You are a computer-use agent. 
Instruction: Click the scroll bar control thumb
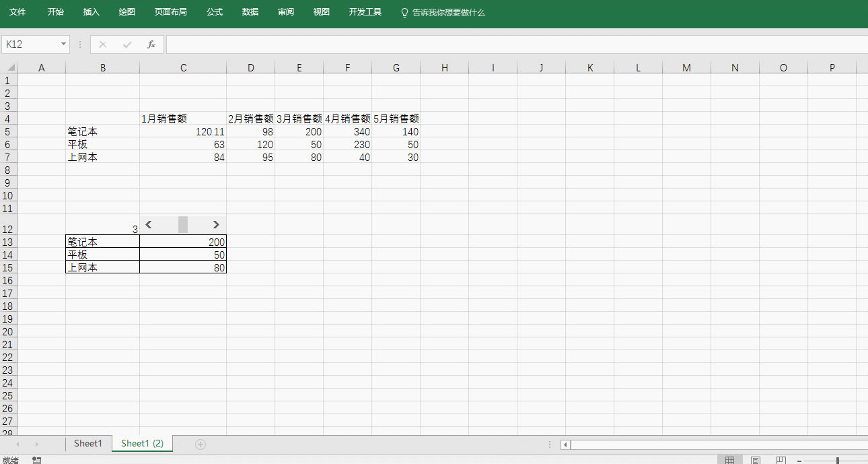(183, 225)
